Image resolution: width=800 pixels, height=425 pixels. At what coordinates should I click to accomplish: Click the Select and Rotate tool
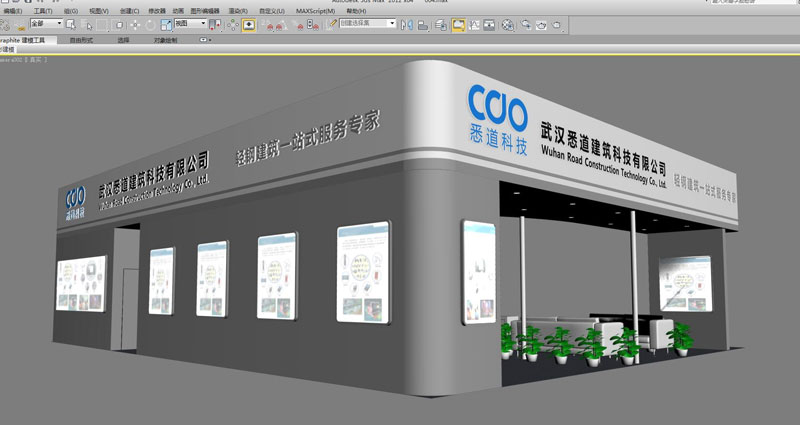click(x=150, y=23)
